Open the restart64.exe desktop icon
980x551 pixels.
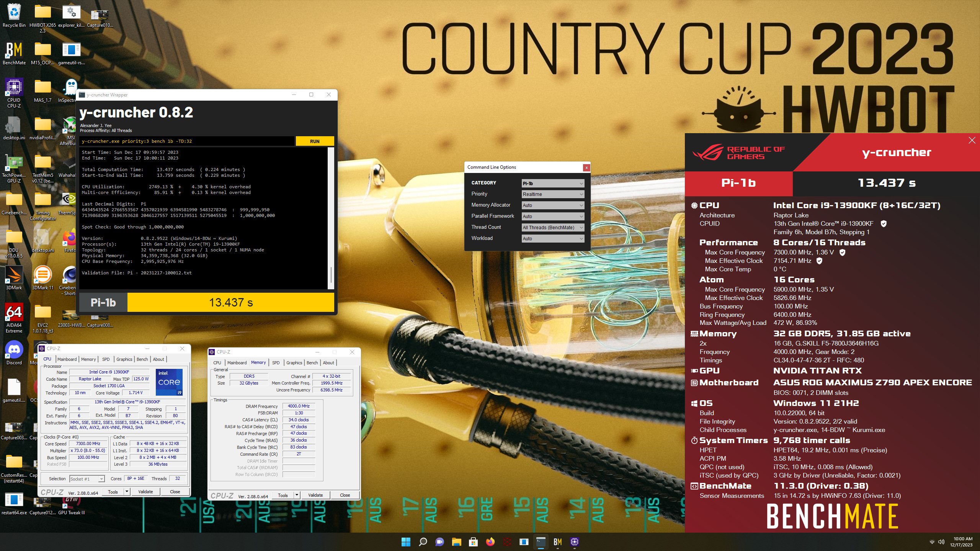point(14,504)
